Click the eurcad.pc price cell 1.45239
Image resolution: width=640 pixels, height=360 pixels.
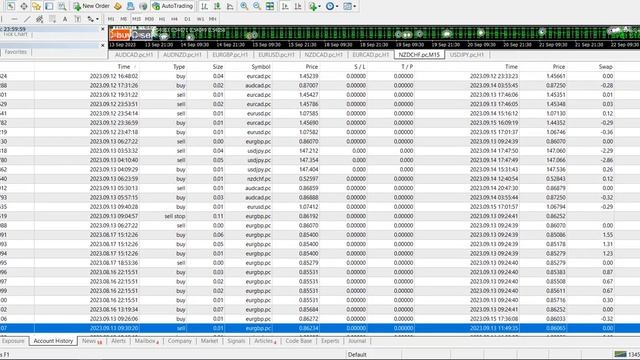pos(309,76)
